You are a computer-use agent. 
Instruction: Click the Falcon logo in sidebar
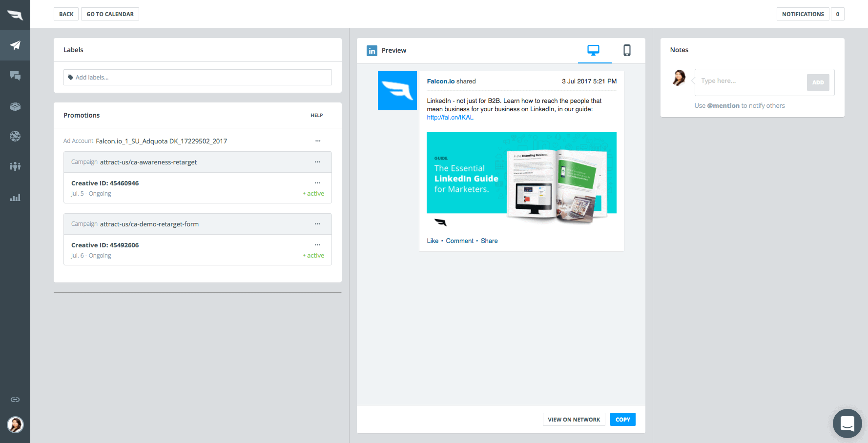(15, 15)
